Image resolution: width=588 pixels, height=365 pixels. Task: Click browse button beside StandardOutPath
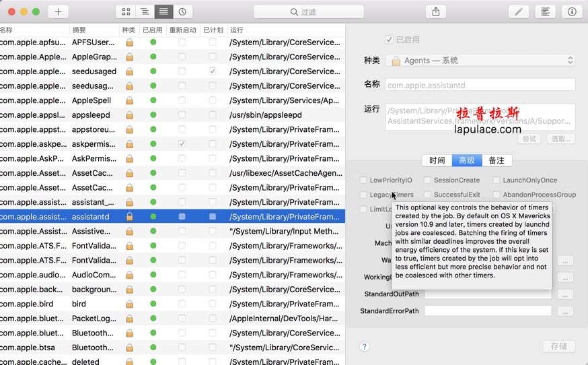565,294
